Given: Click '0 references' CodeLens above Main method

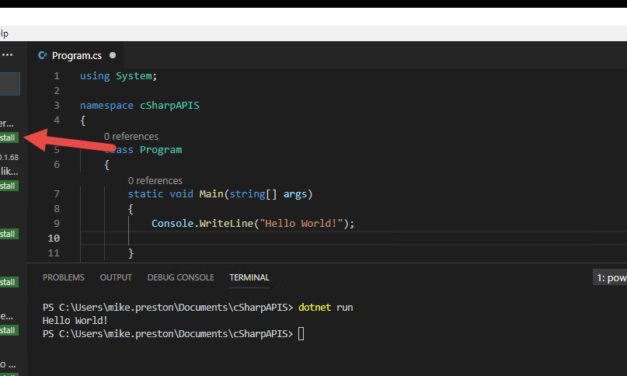Looking at the screenshot, I should [x=155, y=181].
